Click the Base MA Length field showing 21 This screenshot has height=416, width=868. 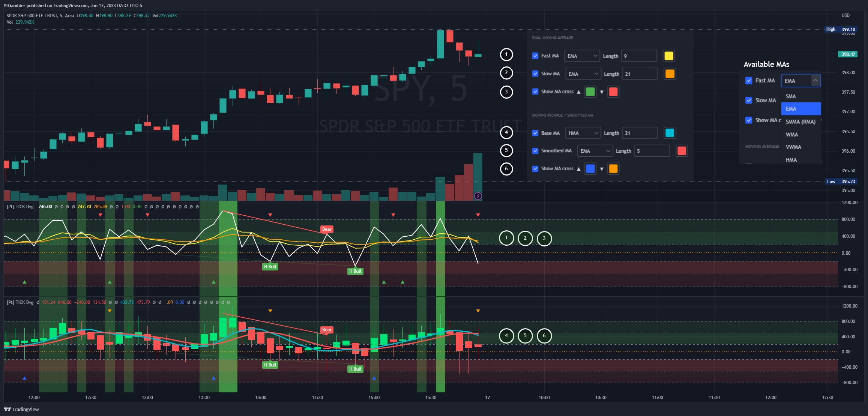(640, 133)
